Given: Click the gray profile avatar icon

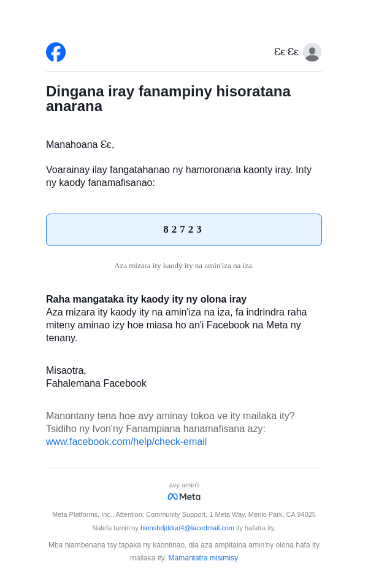Looking at the screenshot, I should [312, 52].
